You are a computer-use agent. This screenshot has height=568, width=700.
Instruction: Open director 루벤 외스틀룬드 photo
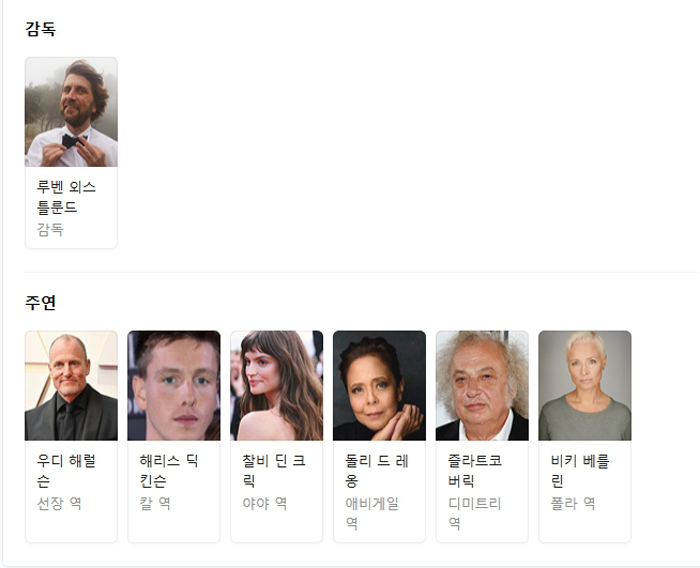[71, 112]
